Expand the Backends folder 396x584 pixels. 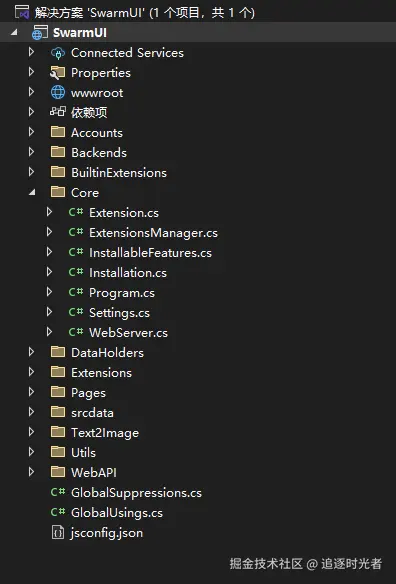[32, 152]
